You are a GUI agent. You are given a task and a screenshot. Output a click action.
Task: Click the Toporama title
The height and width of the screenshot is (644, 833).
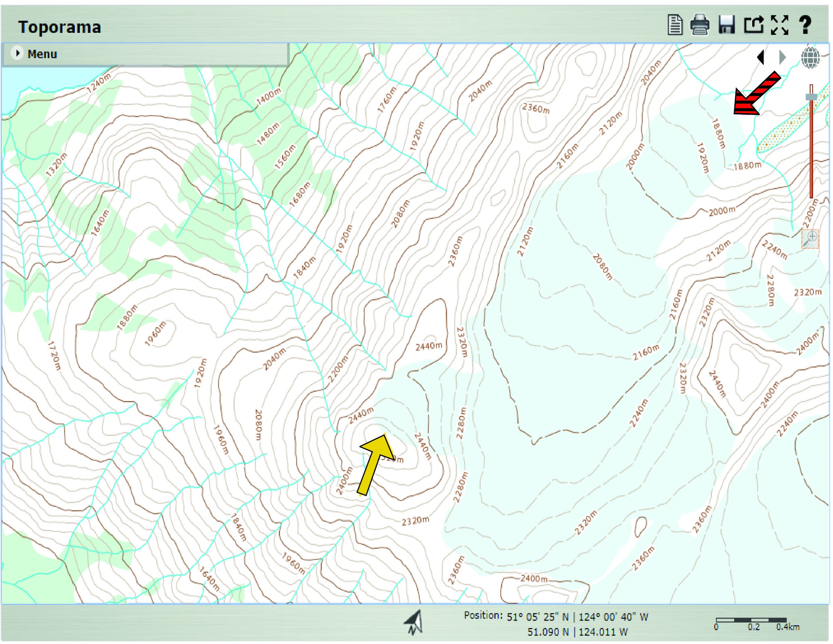coord(60,27)
